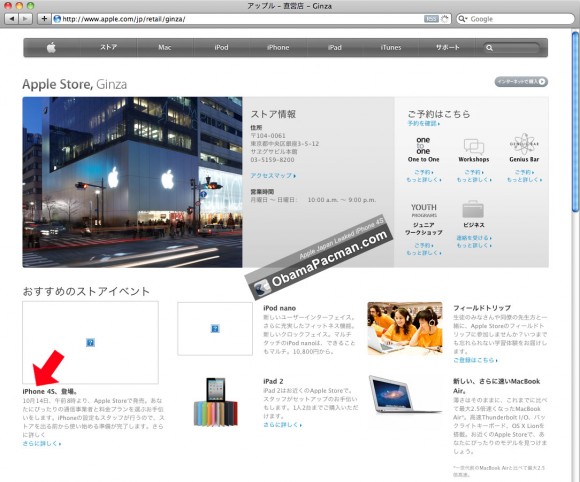The image size is (580, 482).
Task: Click ご予約 under One to One
Action: 424,172
